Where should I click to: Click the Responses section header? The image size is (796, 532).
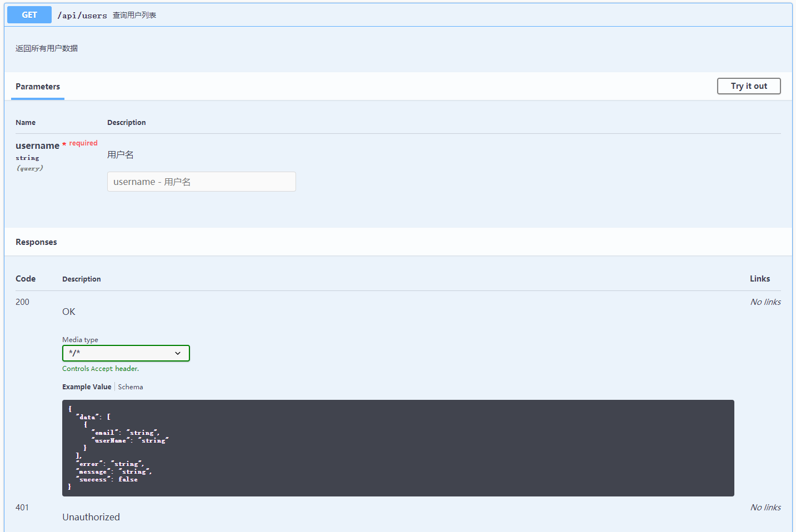point(36,242)
